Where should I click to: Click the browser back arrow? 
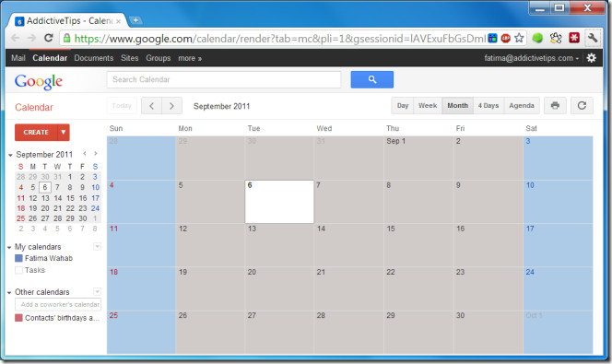point(16,38)
